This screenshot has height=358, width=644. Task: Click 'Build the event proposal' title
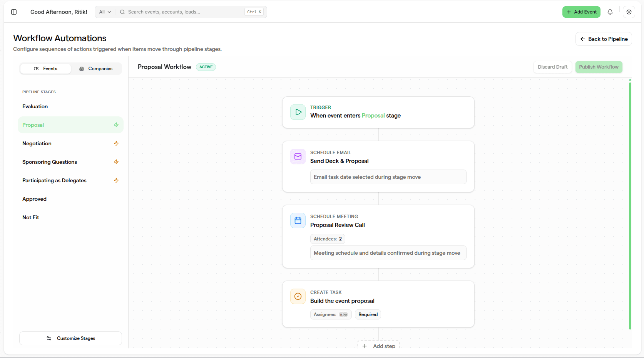click(x=342, y=301)
